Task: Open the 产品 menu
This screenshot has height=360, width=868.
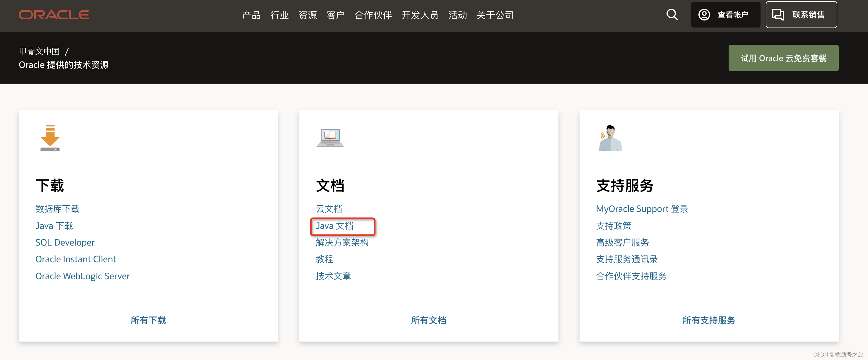Action: click(251, 15)
